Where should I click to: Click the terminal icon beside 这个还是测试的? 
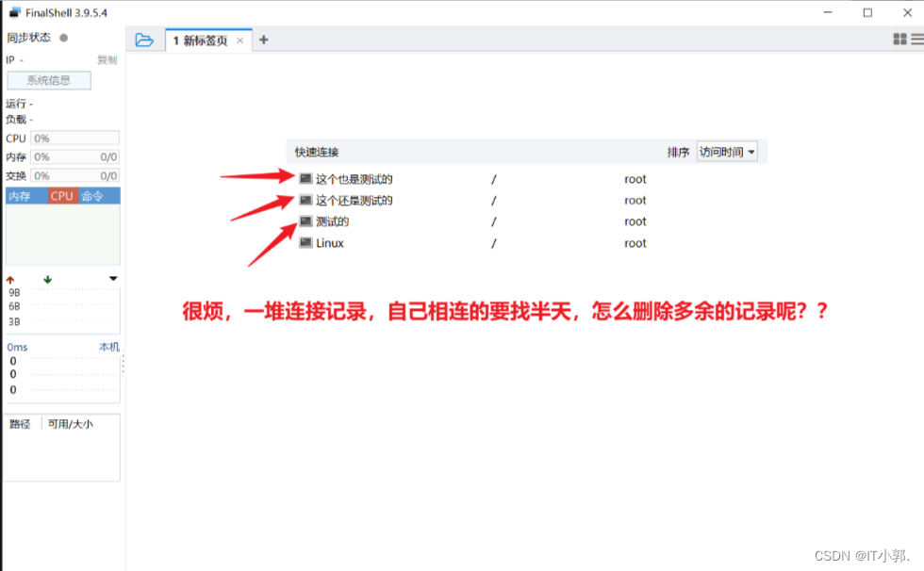pos(305,200)
